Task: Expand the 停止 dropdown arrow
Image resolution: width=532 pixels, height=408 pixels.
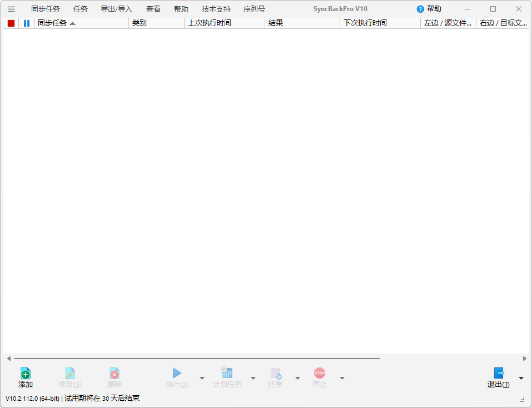Action: click(x=342, y=378)
